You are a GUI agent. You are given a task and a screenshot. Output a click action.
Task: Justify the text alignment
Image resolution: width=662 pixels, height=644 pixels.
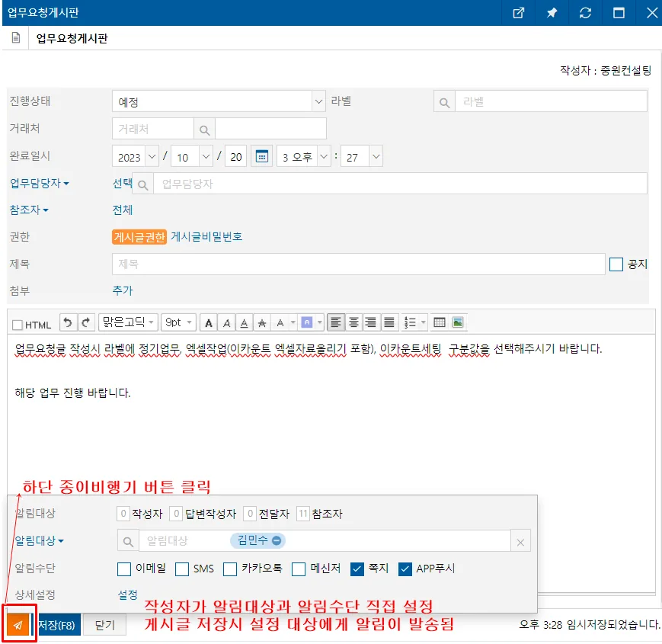[389, 322]
